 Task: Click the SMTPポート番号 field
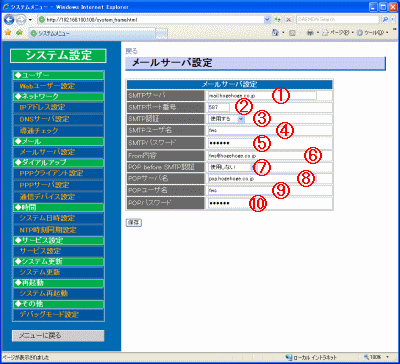pos(219,107)
